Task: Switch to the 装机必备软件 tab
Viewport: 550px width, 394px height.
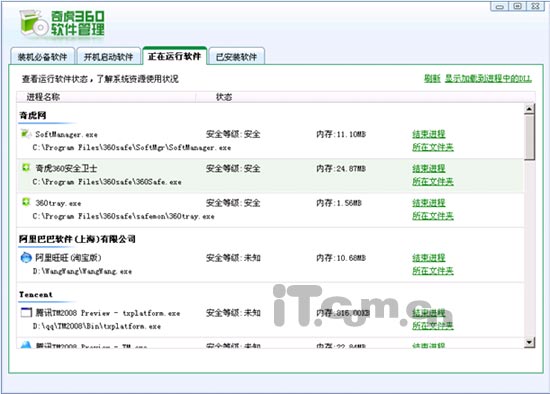Action: click(x=42, y=57)
